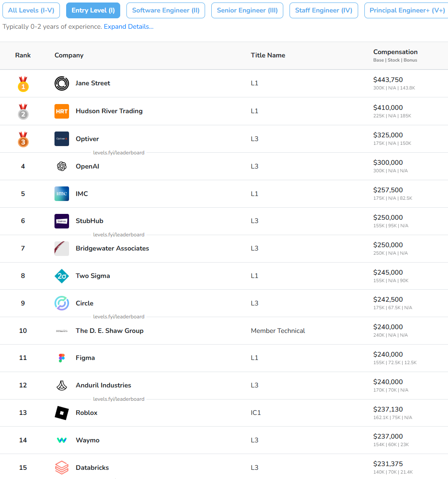Click the Two Sigma logo icon

click(x=62, y=276)
